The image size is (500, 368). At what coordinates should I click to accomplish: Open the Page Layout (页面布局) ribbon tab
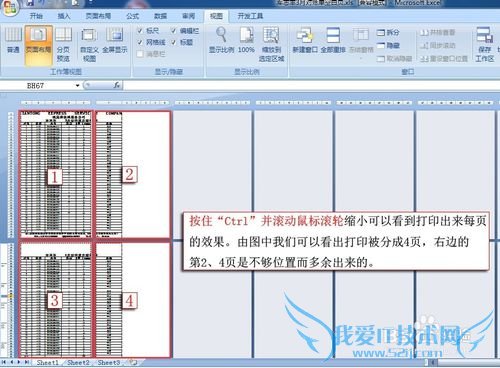coord(98,16)
